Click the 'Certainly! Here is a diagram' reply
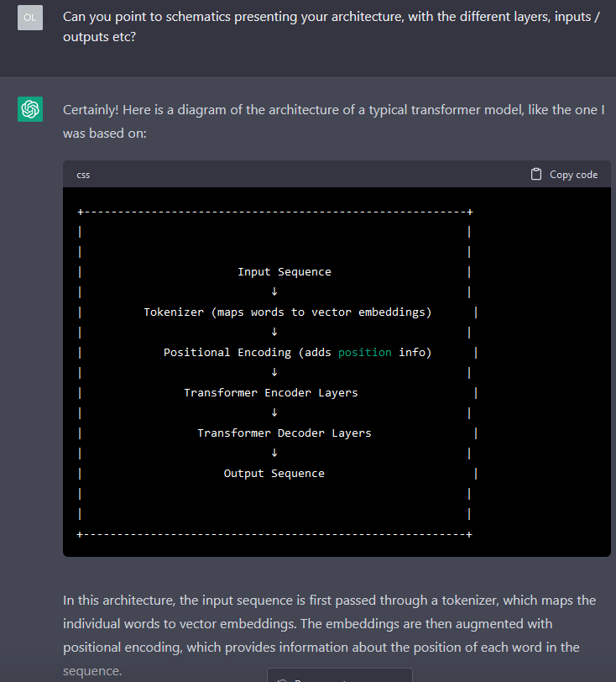Viewport: 616px width, 682px height. (334, 121)
